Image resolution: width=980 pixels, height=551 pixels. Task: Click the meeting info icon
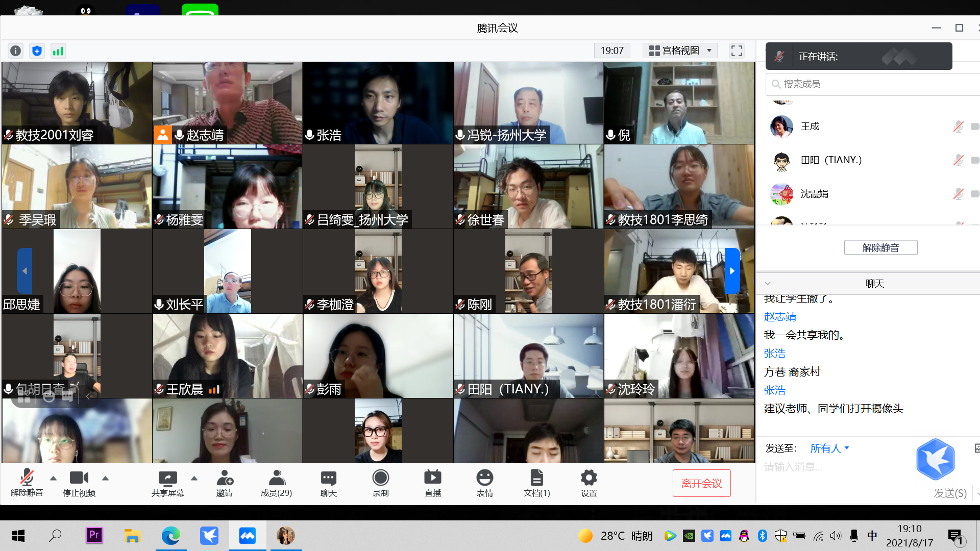pos(16,51)
